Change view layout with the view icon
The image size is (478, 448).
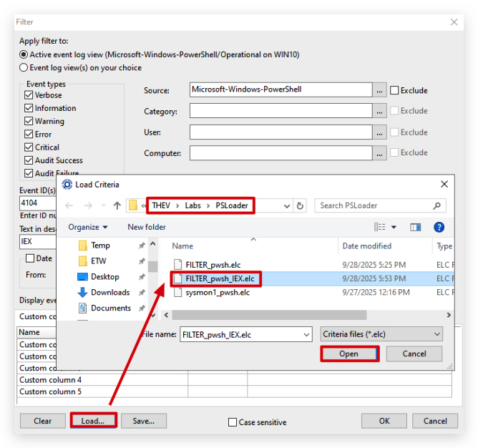point(379,227)
